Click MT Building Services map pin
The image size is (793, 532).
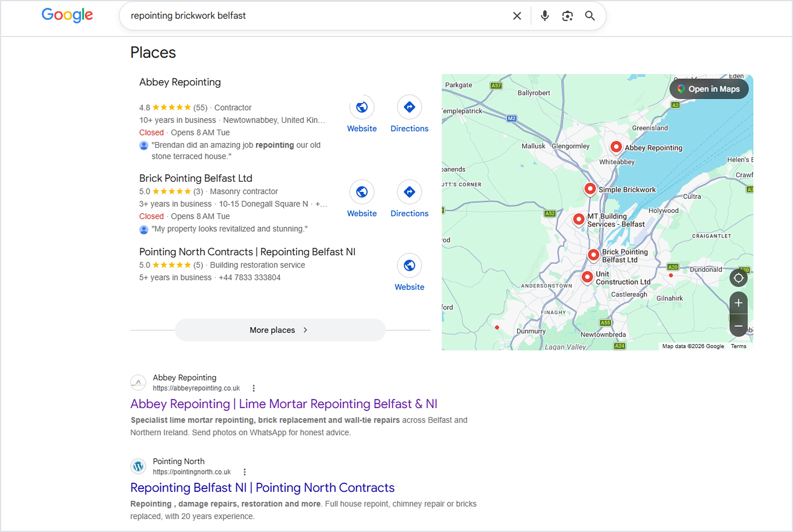point(578,219)
